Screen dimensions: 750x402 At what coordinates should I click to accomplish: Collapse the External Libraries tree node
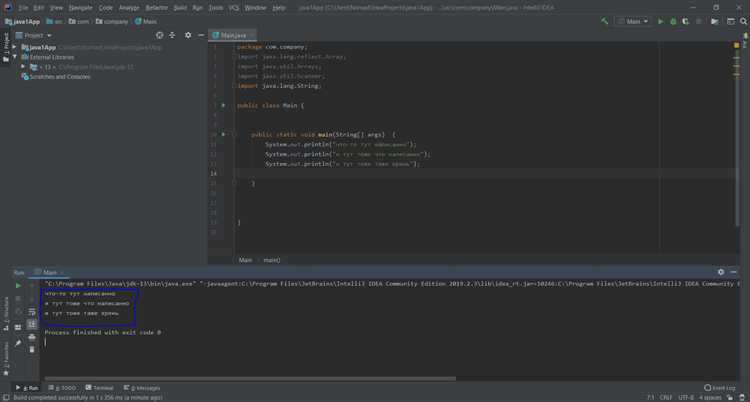(14, 57)
